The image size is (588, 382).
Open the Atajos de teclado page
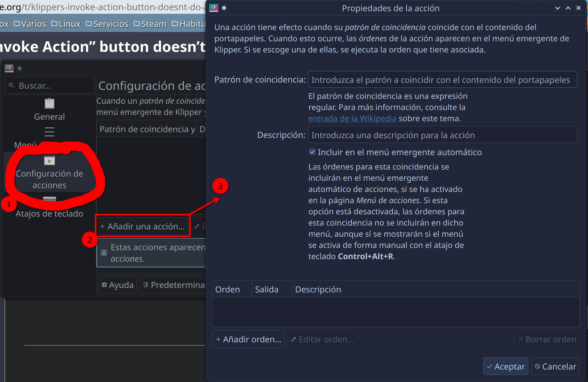pyautogui.click(x=49, y=213)
